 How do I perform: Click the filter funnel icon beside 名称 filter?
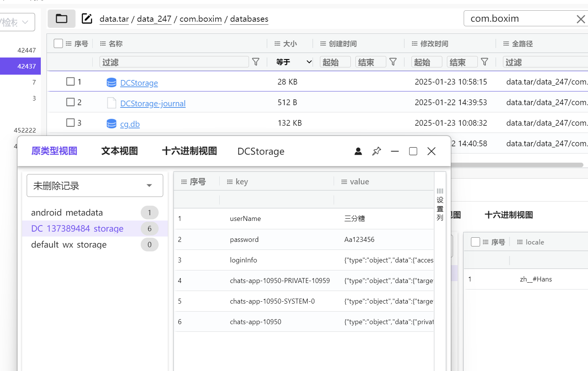(256, 62)
